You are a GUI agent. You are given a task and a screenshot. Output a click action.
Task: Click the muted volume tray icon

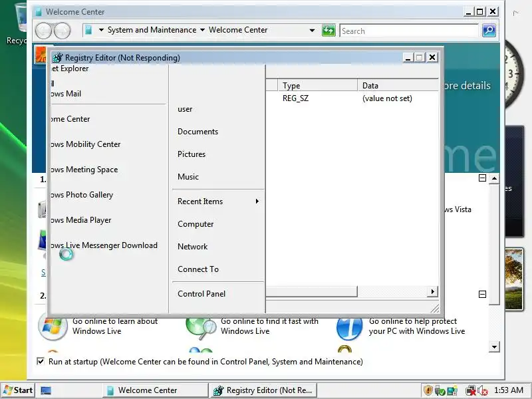click(x=483, y=390)
